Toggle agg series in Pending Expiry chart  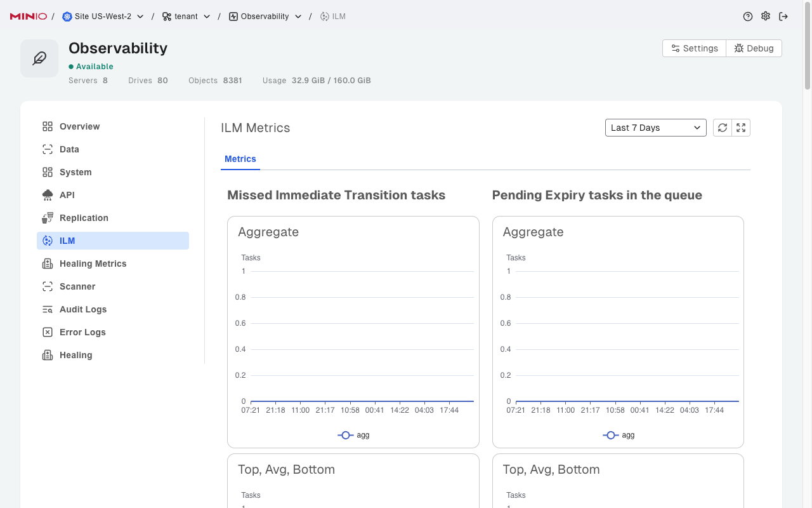point(619,435)
